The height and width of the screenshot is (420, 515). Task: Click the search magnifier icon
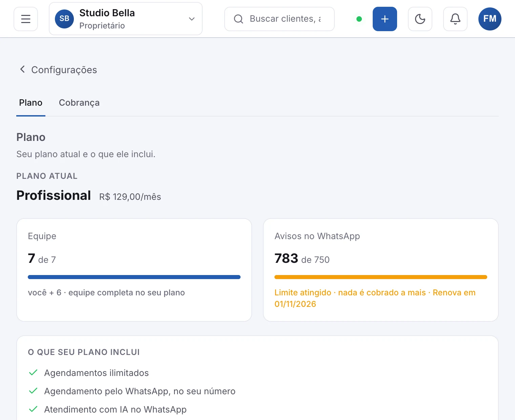(239, 19)
